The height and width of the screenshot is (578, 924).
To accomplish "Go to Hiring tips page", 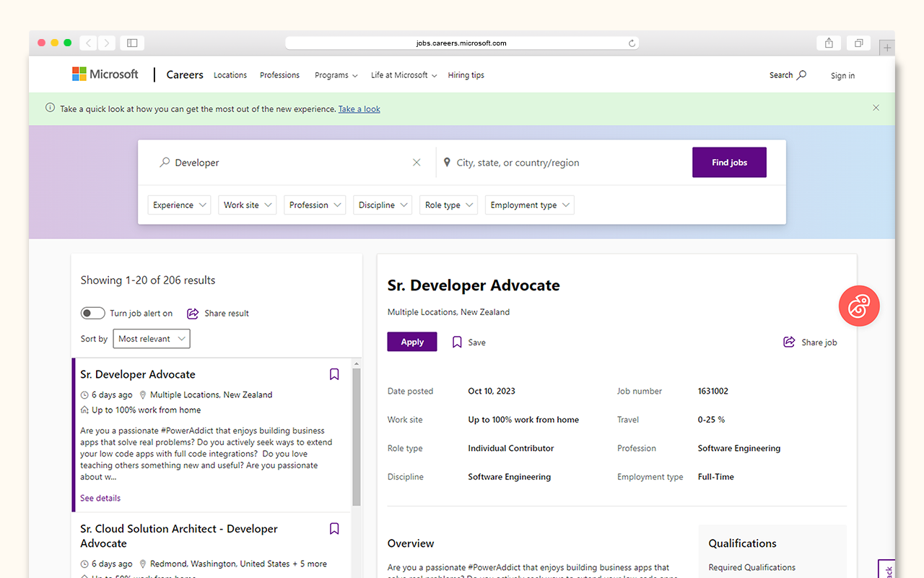I will (466, 75).
